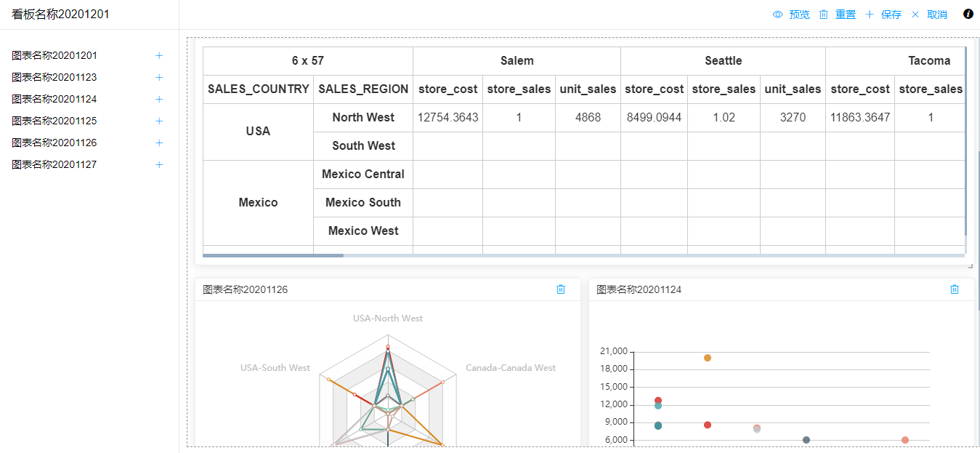Select 图表名称20201201 in the chart list
Viewport: 980px width, 453px height.
54,55
